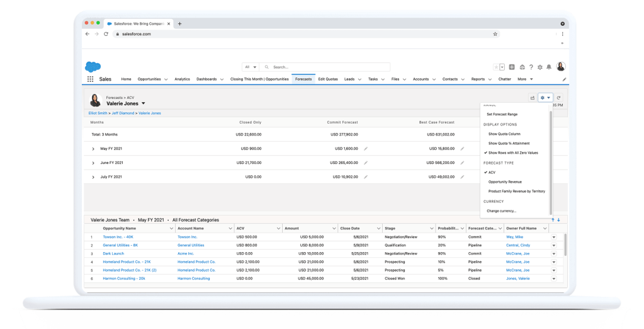Viewport: 644px width, 329px height.
Task: Open the Towson Inc. - 40K opportunity link
Action: coord(118,237)
